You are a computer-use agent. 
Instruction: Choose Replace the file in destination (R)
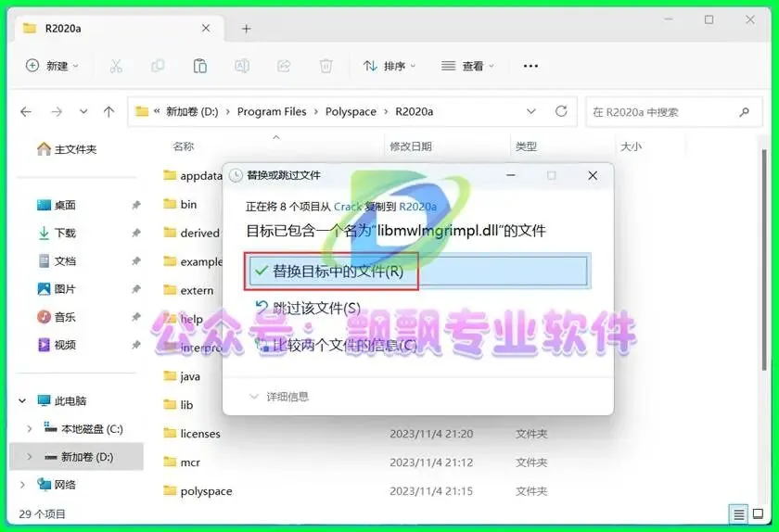[418, 272]
